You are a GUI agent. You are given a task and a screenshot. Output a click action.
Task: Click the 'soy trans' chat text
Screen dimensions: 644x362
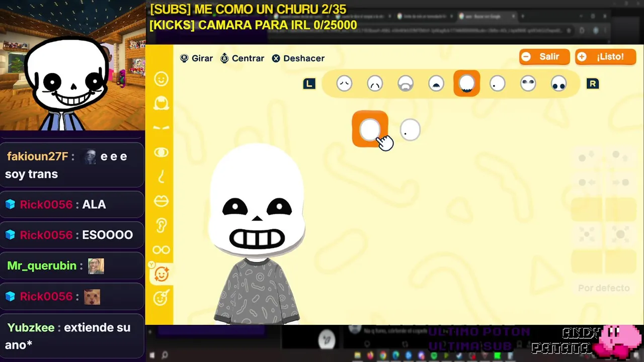click(31, 174)
